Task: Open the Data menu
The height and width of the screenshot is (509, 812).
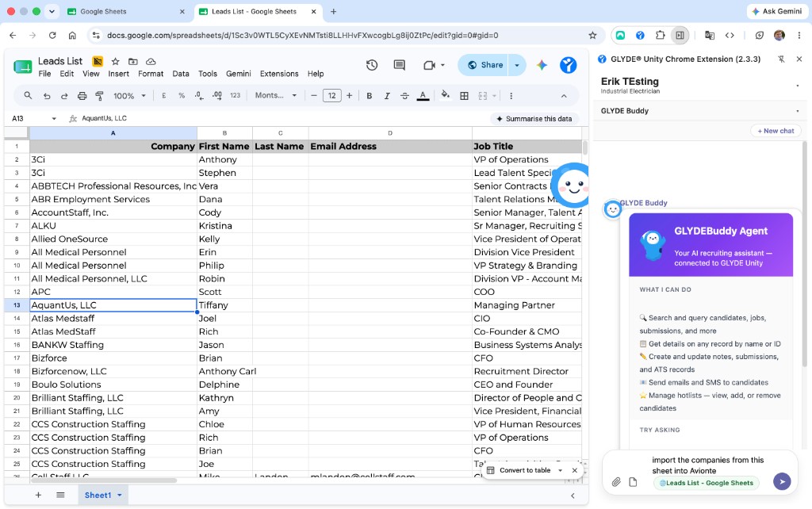Action: [x=181, y=74]
